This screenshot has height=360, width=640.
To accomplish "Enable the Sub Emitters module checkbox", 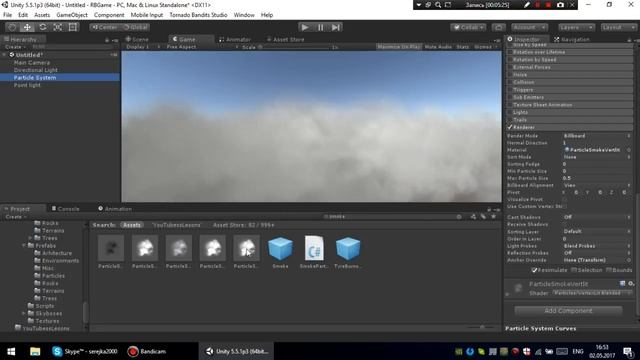I will point(510,97).
